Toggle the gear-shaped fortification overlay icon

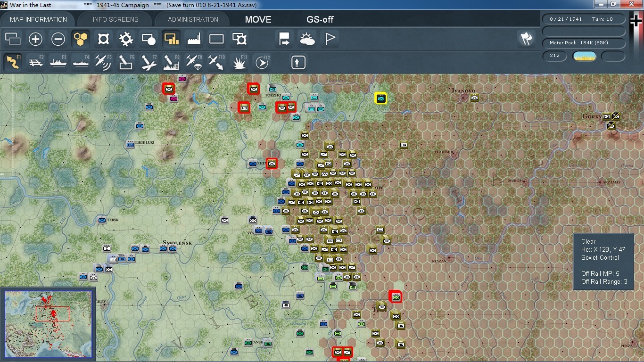(126, 39)
